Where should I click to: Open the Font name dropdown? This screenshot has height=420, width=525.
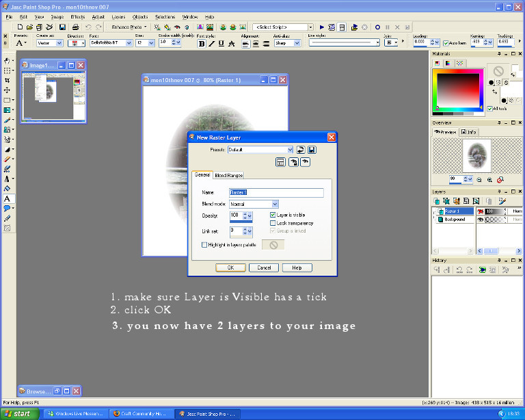(x=129, y=43)
